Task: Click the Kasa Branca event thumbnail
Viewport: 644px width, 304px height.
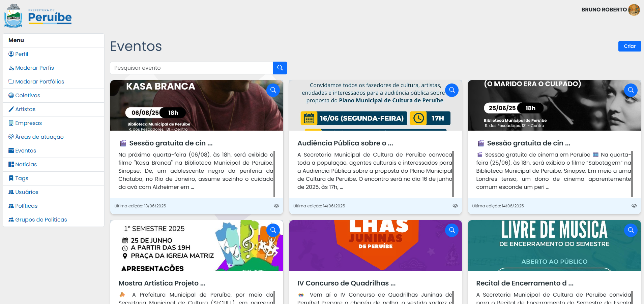Action: 197,105
